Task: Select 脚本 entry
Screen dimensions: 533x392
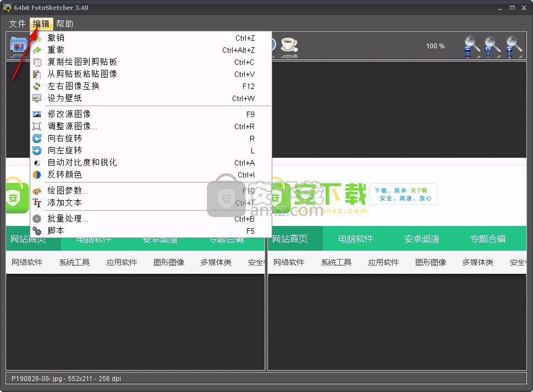Action: [x=151, y=231]
